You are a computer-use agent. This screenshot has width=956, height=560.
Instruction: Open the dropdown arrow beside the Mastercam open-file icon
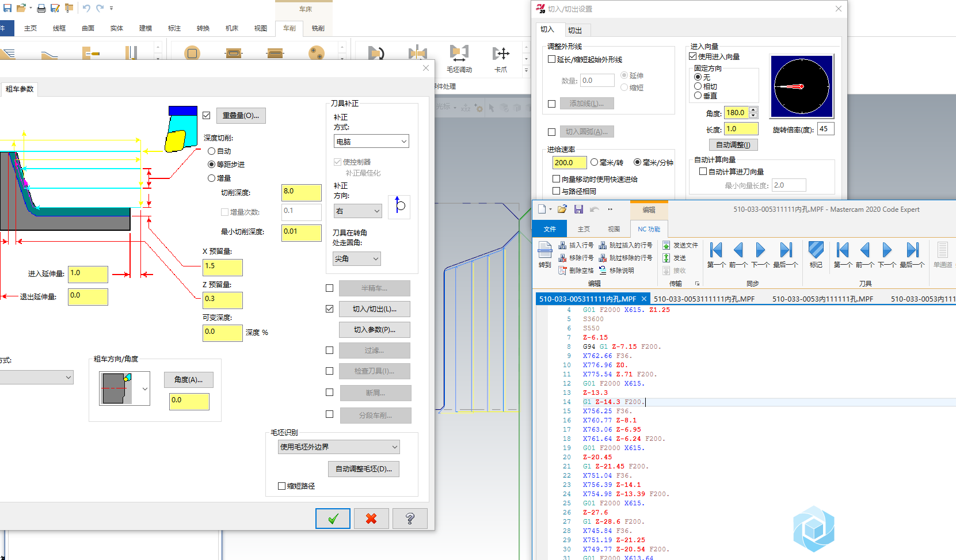coord(31,8)
